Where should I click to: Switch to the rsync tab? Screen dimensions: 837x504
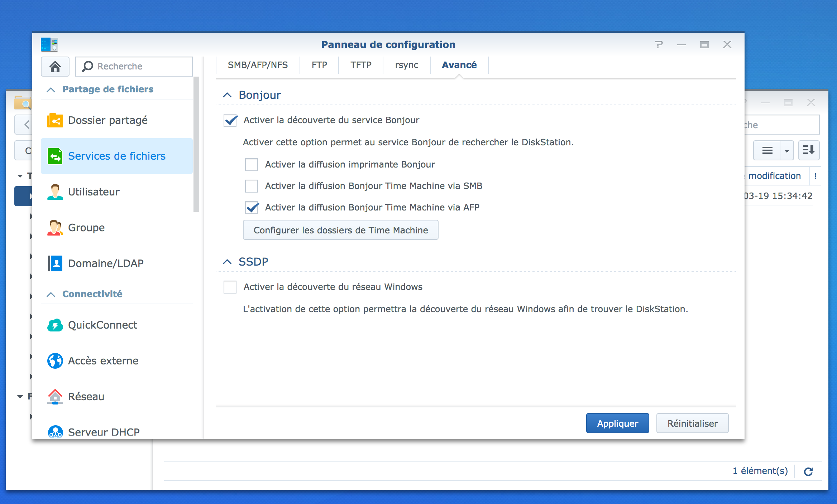(406, 65)
